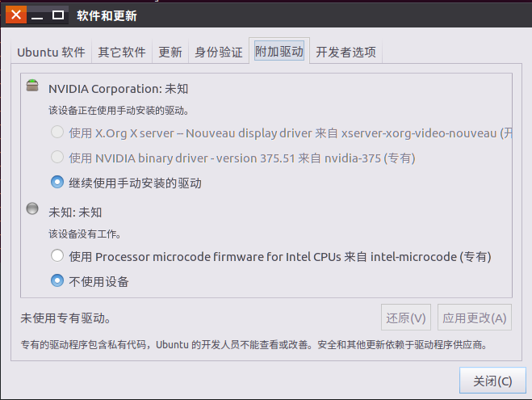This screenshot has height=400, width=532.
Task: Click the 应用更改(A) button
Action: point(475,318)
